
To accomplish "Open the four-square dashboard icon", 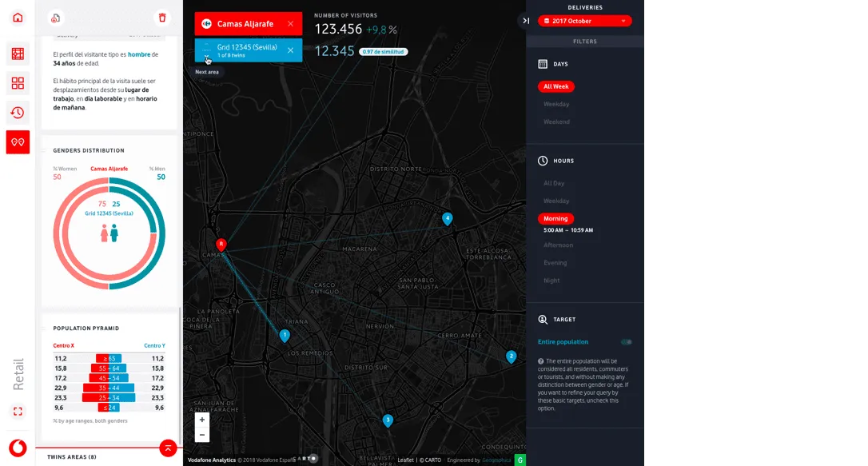I will click(x=18, y=83).
